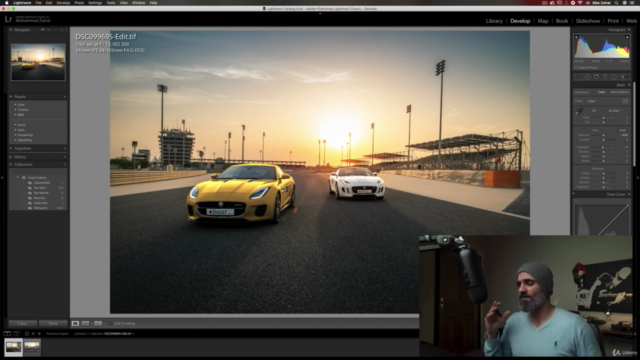This screenshot has width=640, height=360.
Task: Select the first filmstrip thumbnail
Action: coord(13,348)
